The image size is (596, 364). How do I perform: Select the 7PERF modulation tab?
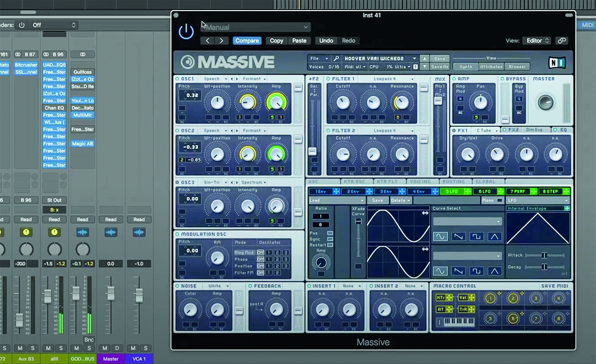[x=518, y=192]
